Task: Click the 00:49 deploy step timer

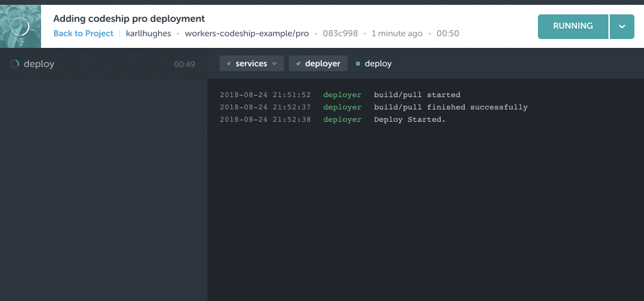Action: tap(184, 64)
